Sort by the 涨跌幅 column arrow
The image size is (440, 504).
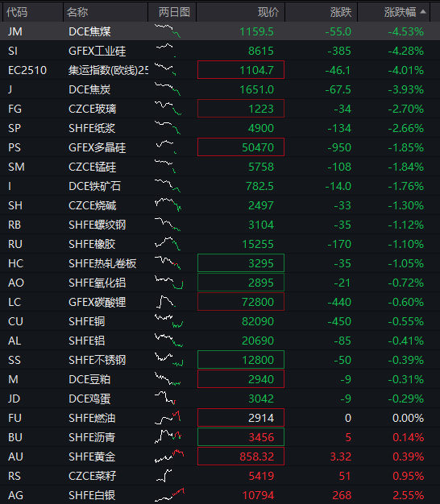pos(423,12)
